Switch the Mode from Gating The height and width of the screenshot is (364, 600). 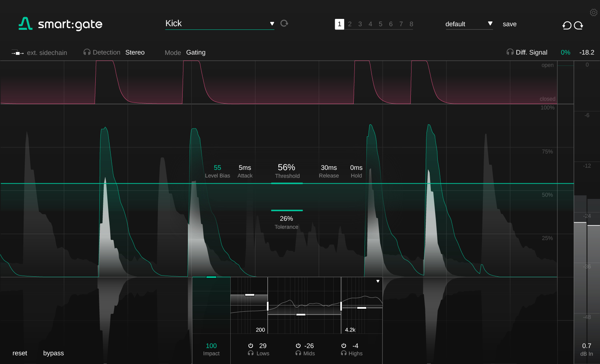coord(195,52)
